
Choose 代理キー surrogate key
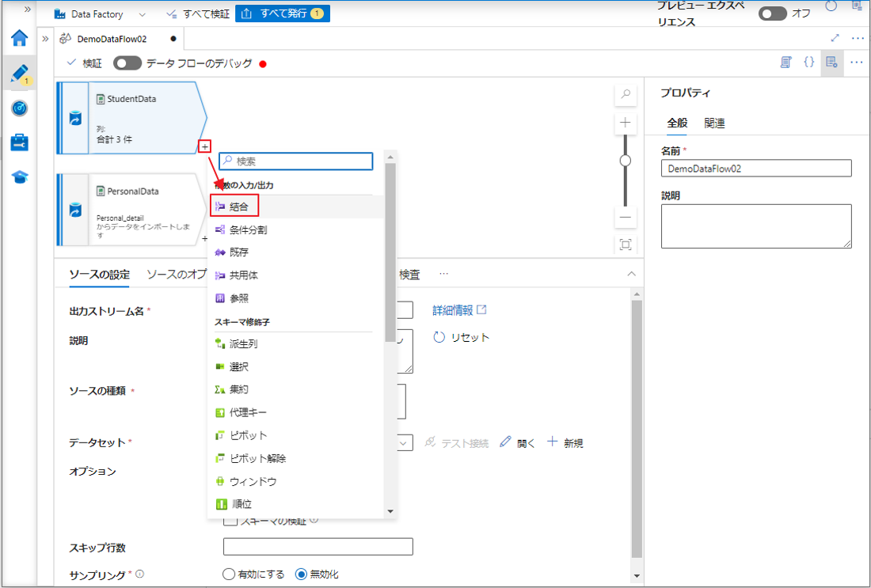point(297,412)
